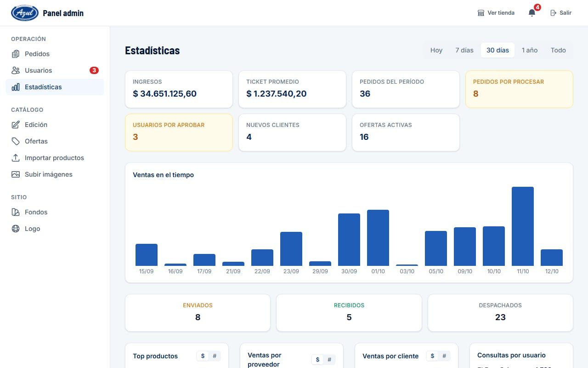Viewport: 588px width, 368px height.
Task: Click the Ofertas tag icon
Action: pyautogui.click(x=16, y=141)
